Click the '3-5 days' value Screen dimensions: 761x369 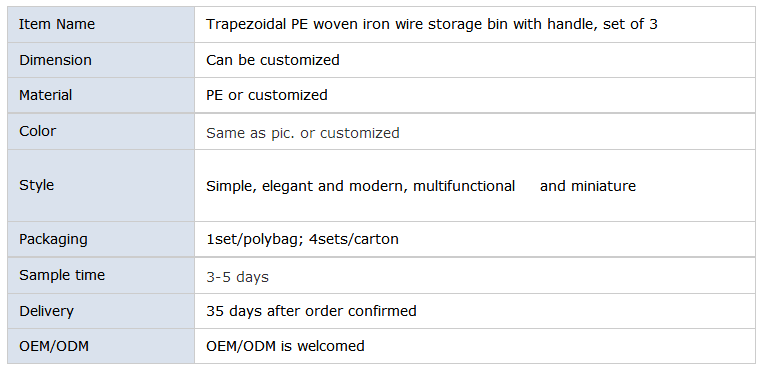pos(237,277)
